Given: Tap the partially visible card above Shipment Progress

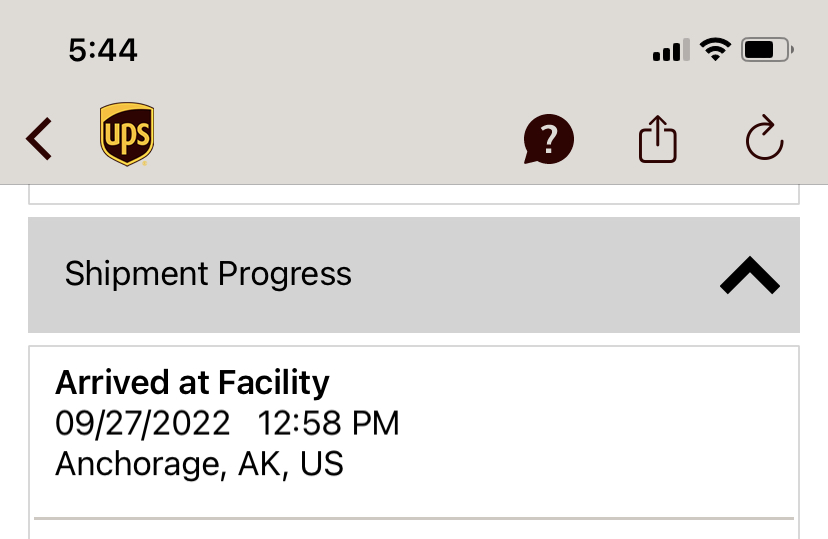Looking at the screenshot, I should (414, 194).
